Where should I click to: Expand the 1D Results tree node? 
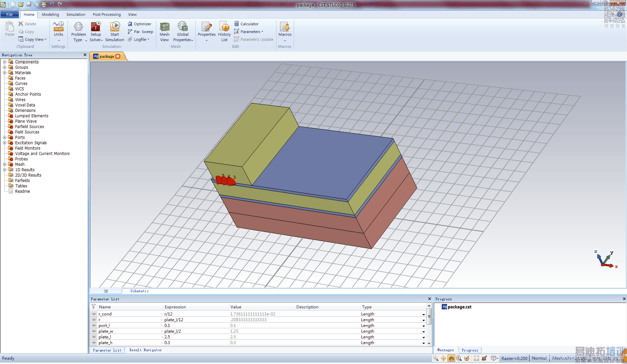[x=5, y=170]
